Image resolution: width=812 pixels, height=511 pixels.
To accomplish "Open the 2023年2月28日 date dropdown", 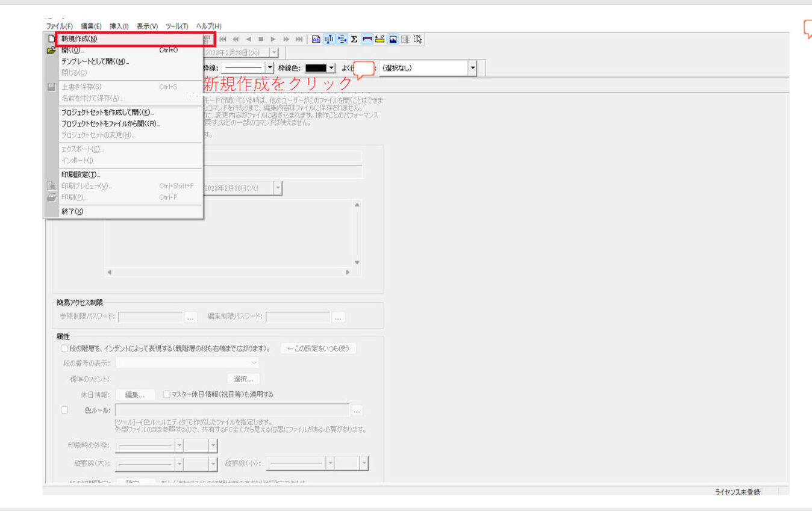I will tap(274, 52).
